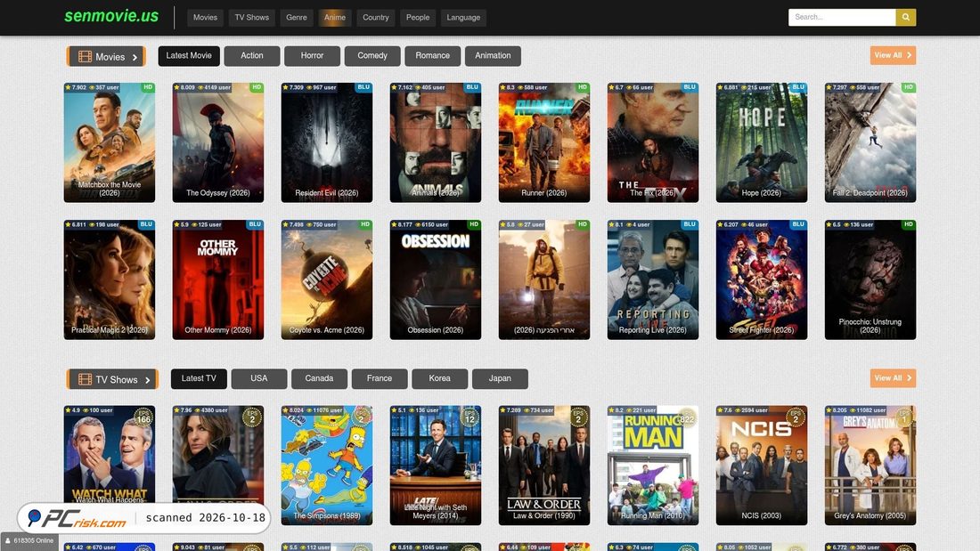Click the search magnifier button
Screen dimensions: 980x551
pyautogui.click(x=906, y=18)
